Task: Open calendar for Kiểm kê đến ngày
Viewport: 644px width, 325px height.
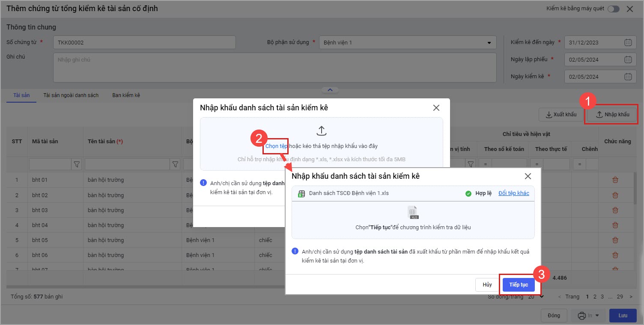Action: coord(628,42)
